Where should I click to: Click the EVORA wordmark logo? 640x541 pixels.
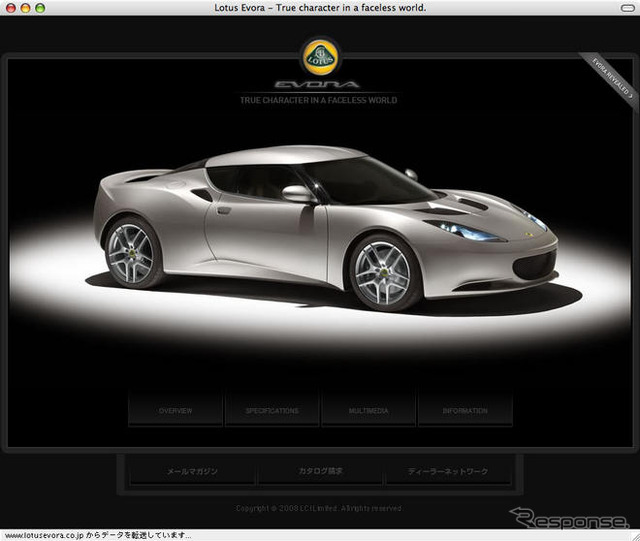click(x=317, y=85)
